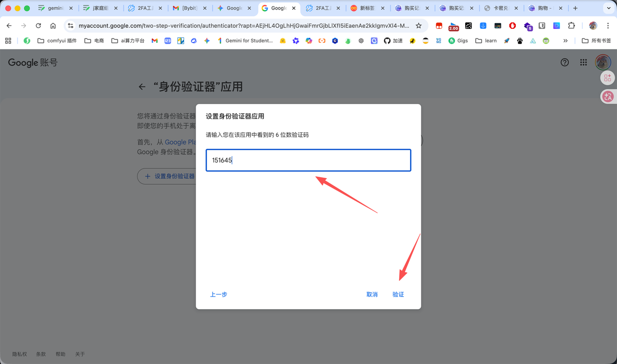
Task: Focus the 6-digit verification code field
Action: (x=308, y=160)
